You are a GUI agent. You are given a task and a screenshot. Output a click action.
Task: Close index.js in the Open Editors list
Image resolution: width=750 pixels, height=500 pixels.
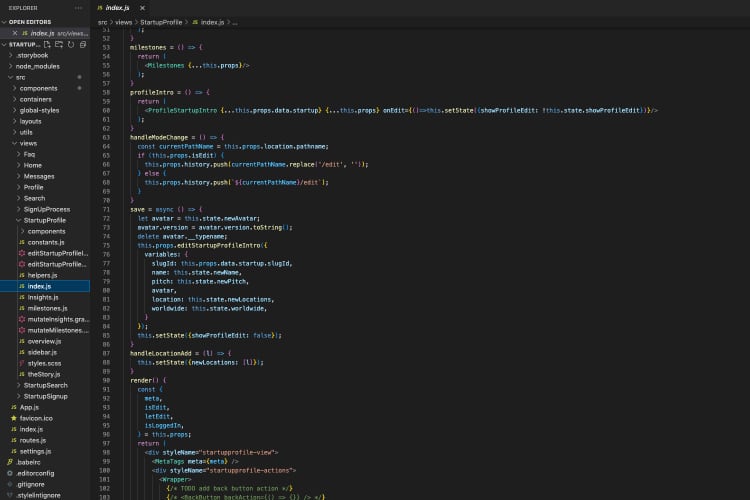click(13, 33)
